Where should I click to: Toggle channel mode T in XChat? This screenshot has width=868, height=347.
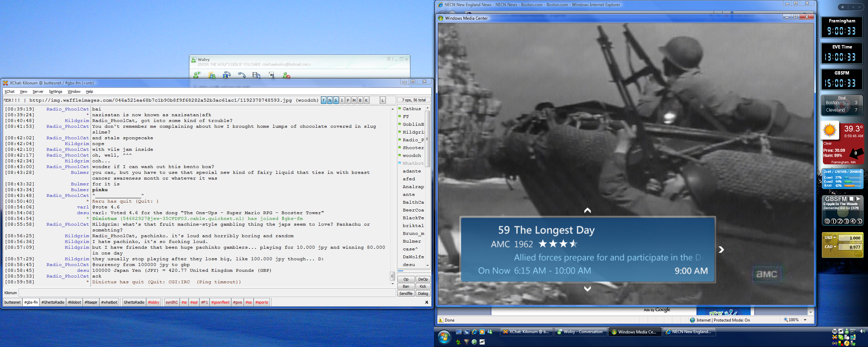(324, 100)
